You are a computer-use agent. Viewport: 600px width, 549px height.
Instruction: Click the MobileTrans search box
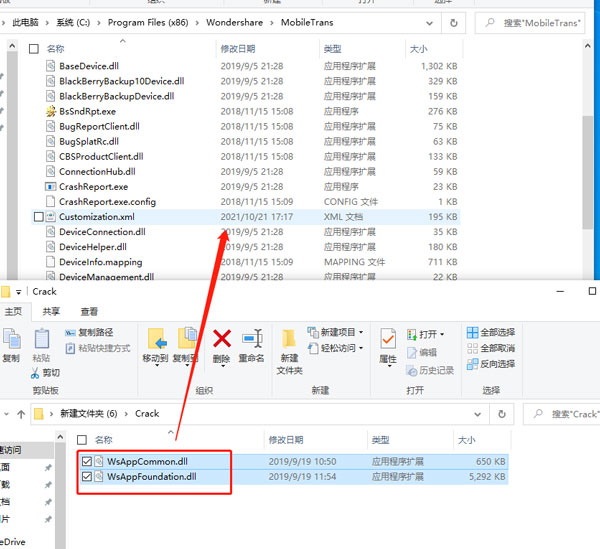click(530, 23)
